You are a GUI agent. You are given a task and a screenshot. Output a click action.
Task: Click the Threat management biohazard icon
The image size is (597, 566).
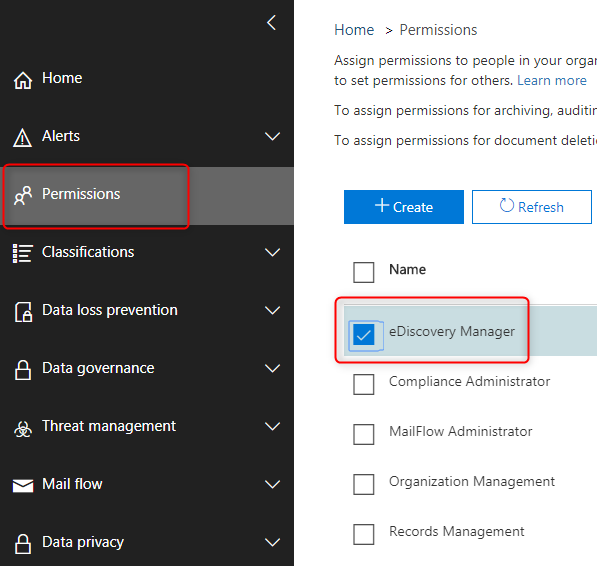click(x=23, y=429)
